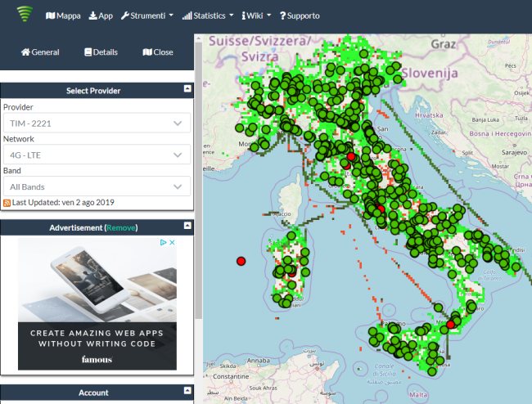Image resolution: width=532 pixels, height=404 pixels.
Task: Click the green Wi-Fi signal logo
Action: [25, 15]
